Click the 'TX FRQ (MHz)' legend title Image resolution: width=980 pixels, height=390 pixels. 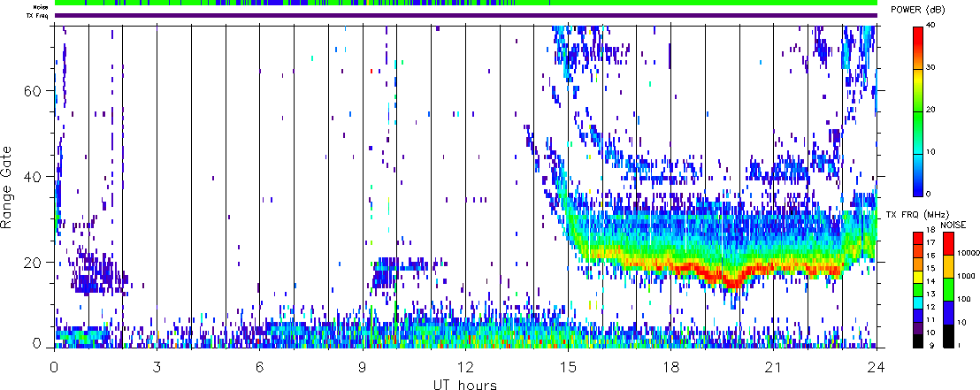[x=917, y=214]
